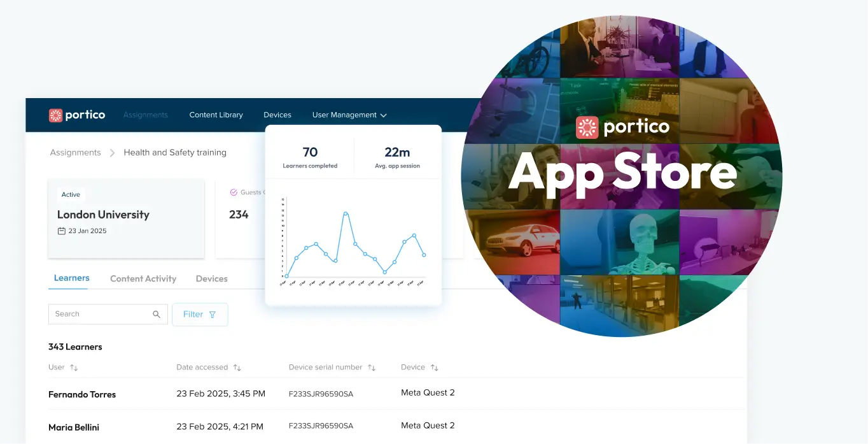Screen dimensions: 868x444
Task: Click Assignments in the breadcrumb
Action: 75,152
